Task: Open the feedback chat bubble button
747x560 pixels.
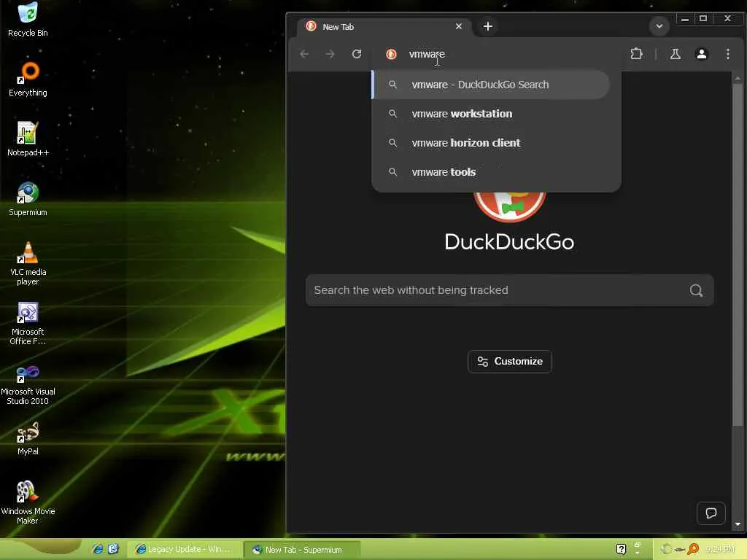Action: coord(711,513)
